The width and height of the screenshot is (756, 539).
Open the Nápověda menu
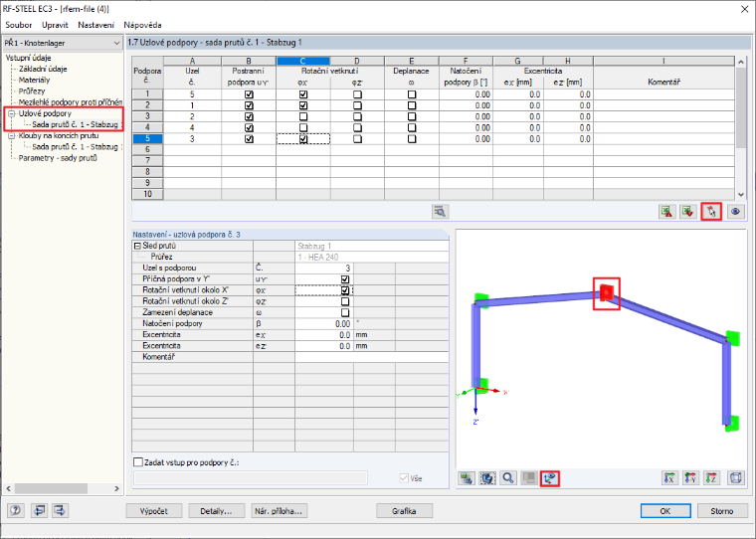pyautogui.click(x=142, y=25)
